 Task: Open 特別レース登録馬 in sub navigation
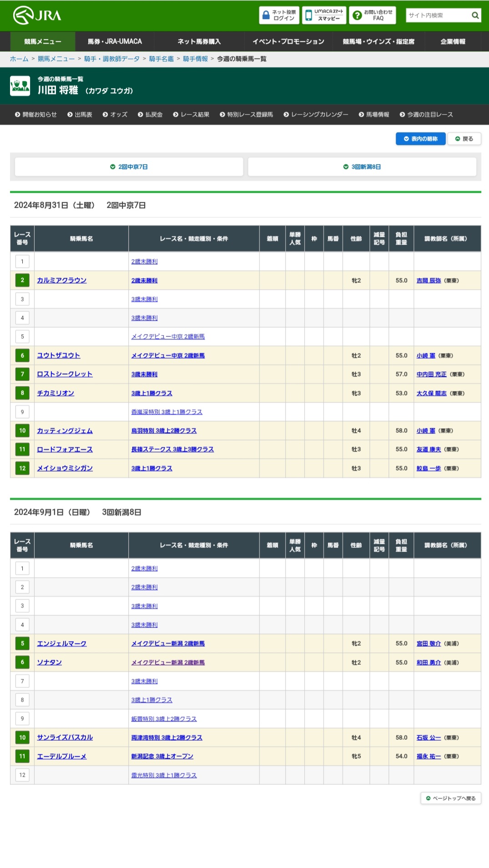[x=247, y=115]
